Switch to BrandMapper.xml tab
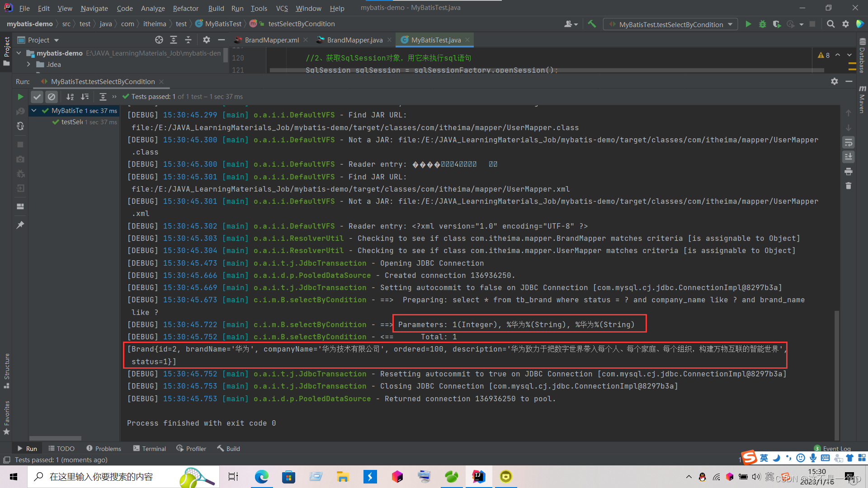The height and width of the screenshot is (488, 868). click(272, 40)
